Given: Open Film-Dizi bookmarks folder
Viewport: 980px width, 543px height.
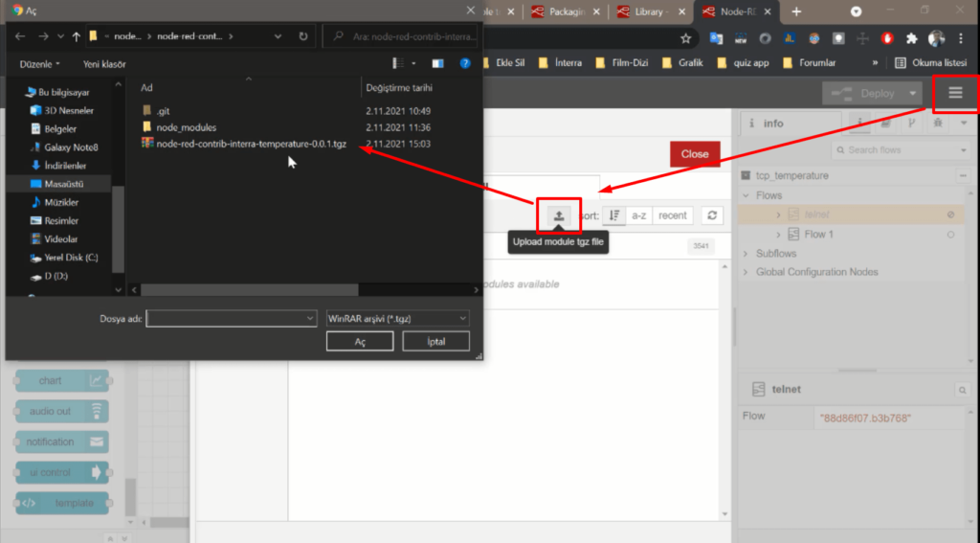Looking at the screenshot, I should [x=622, y=63].
